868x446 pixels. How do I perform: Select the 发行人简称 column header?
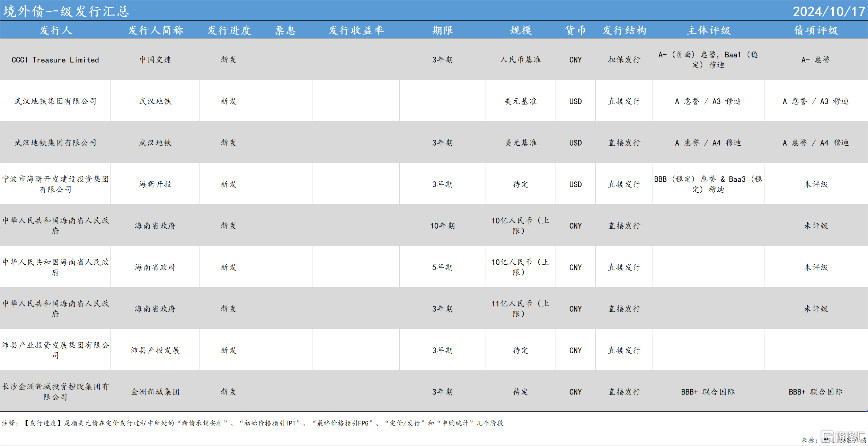click(x=156, y=30)
